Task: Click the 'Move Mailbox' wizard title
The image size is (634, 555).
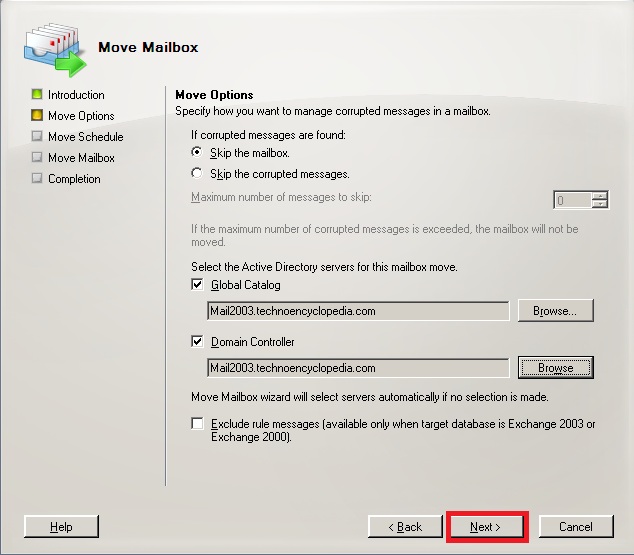Action: tap(148, 47)
